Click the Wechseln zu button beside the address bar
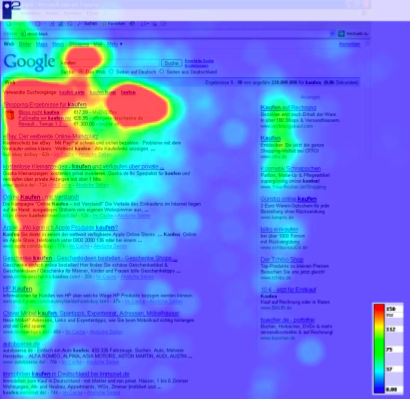Screen dimensions: 410x399 [353, 34]
